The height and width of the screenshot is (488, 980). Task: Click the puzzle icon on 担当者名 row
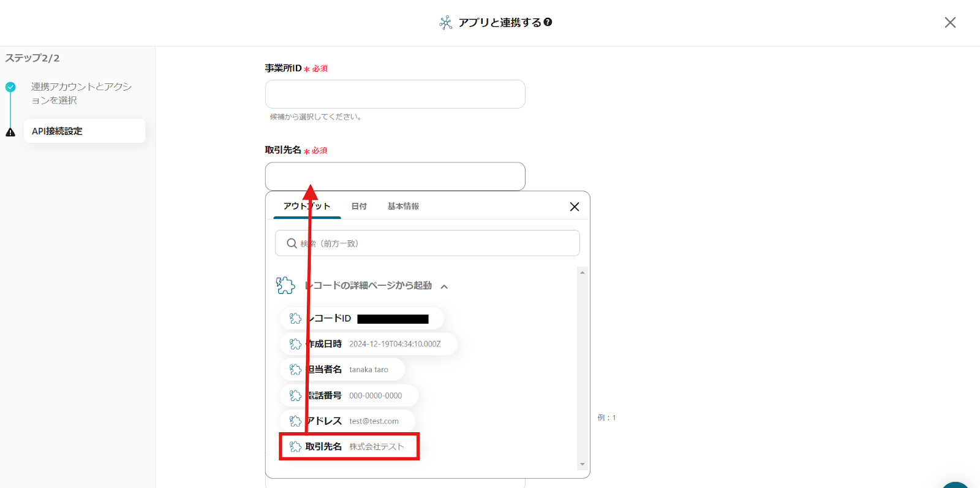[295, 370]
